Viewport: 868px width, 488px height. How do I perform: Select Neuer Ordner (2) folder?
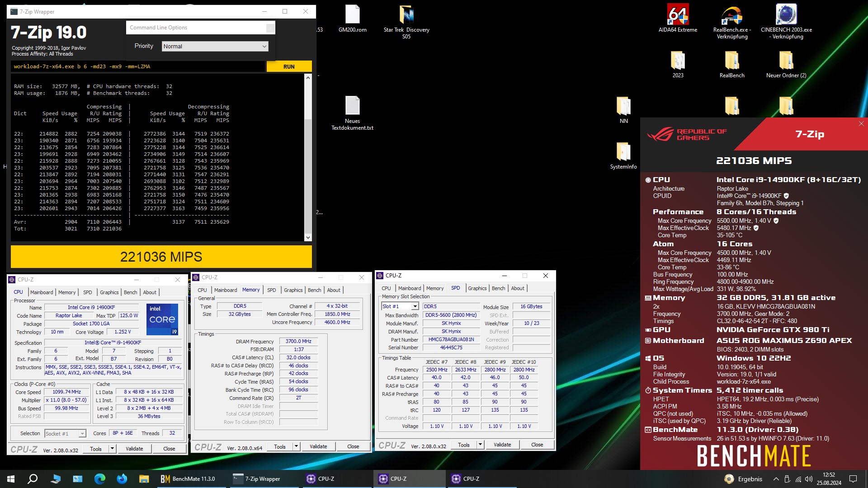coord(786,64)
